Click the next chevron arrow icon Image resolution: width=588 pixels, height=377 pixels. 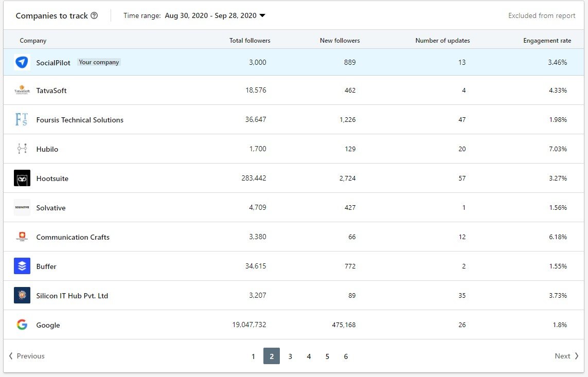576,356
